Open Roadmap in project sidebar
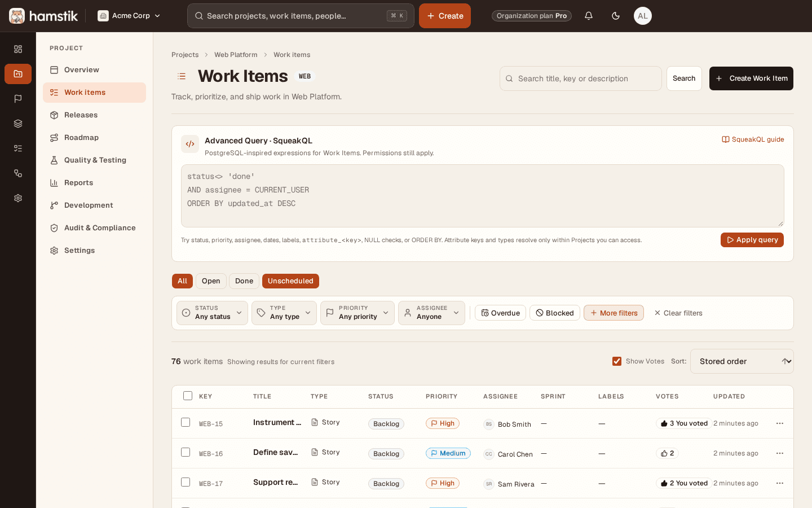This screenshot has width=812, height=508. 94,138
